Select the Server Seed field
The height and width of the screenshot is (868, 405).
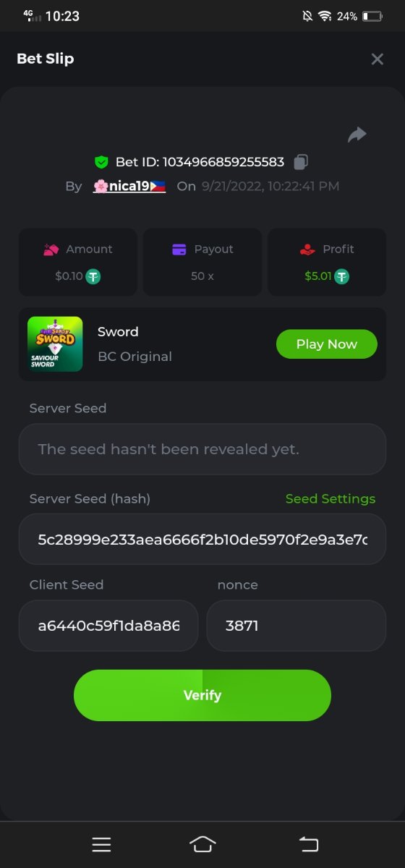(x=202, y=449)
